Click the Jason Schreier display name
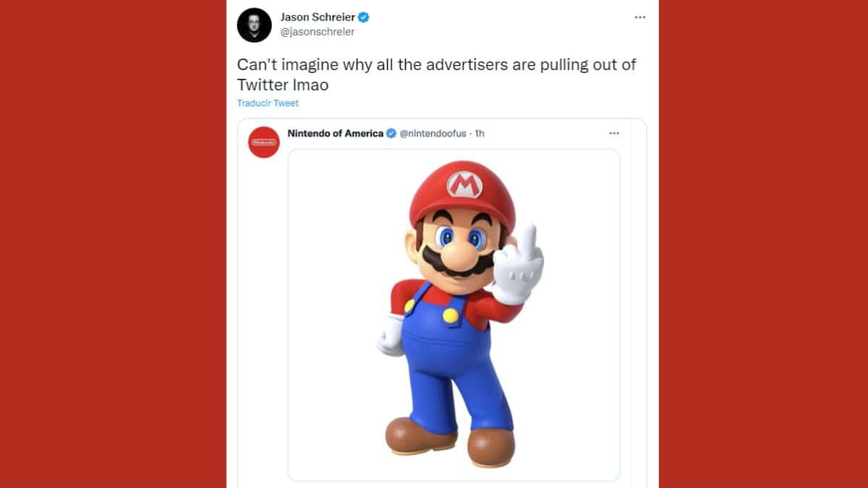Screen dimensions: 868x488 click(x=318, y=17)
